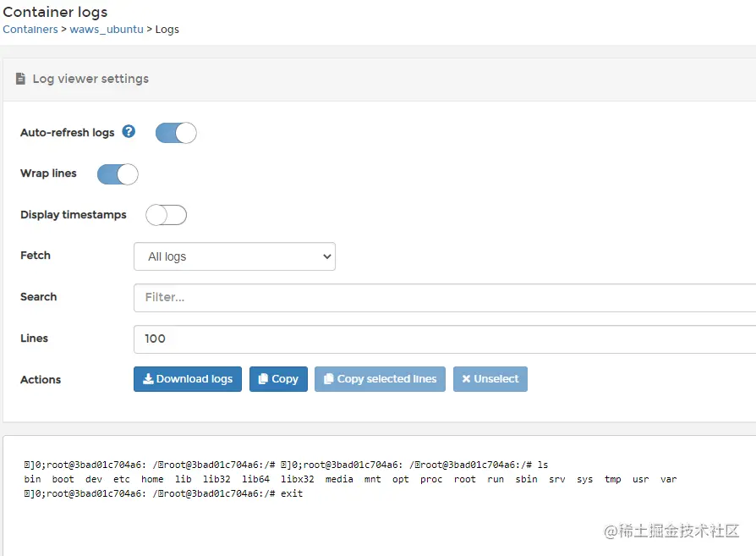Disable the Wrap lines switch
The height and width of the screenshot is (556, 756).
coord(118,174)
